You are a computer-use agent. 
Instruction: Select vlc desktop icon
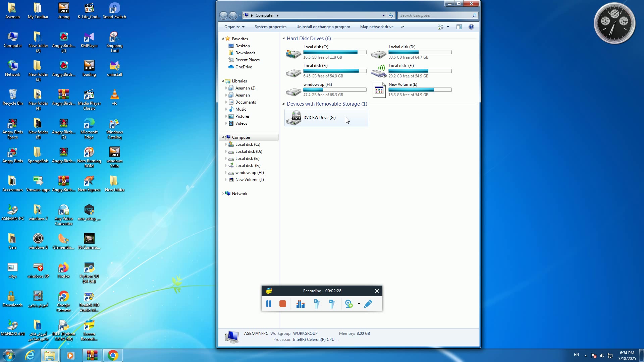pyautogui.click(x=114, y=97)
